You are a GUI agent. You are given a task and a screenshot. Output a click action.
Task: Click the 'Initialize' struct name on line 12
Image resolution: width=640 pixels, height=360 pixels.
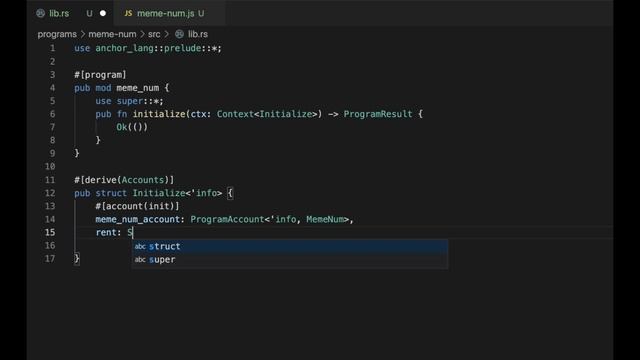[159, 193]
